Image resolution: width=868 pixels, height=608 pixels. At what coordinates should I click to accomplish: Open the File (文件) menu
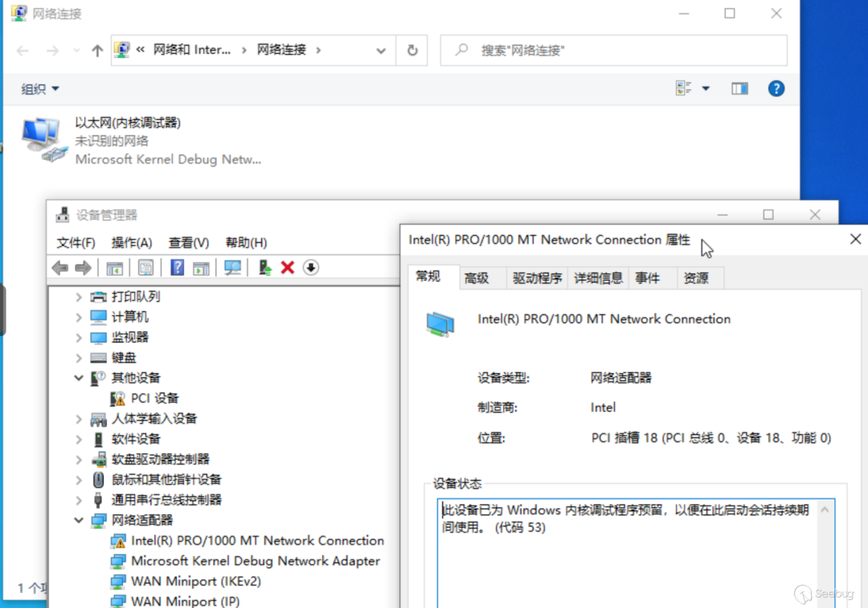pos(76,243)
